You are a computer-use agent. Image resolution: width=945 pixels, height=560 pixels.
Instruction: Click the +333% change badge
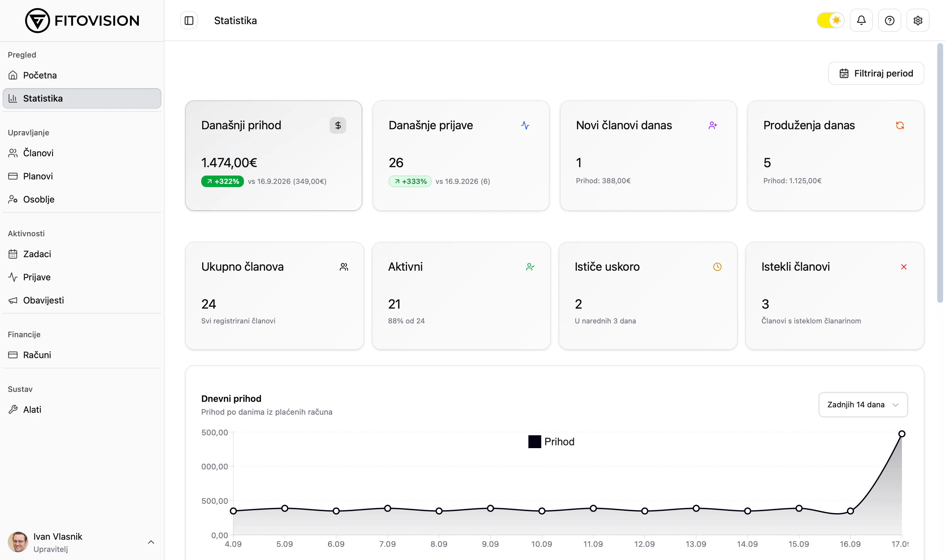410,182
